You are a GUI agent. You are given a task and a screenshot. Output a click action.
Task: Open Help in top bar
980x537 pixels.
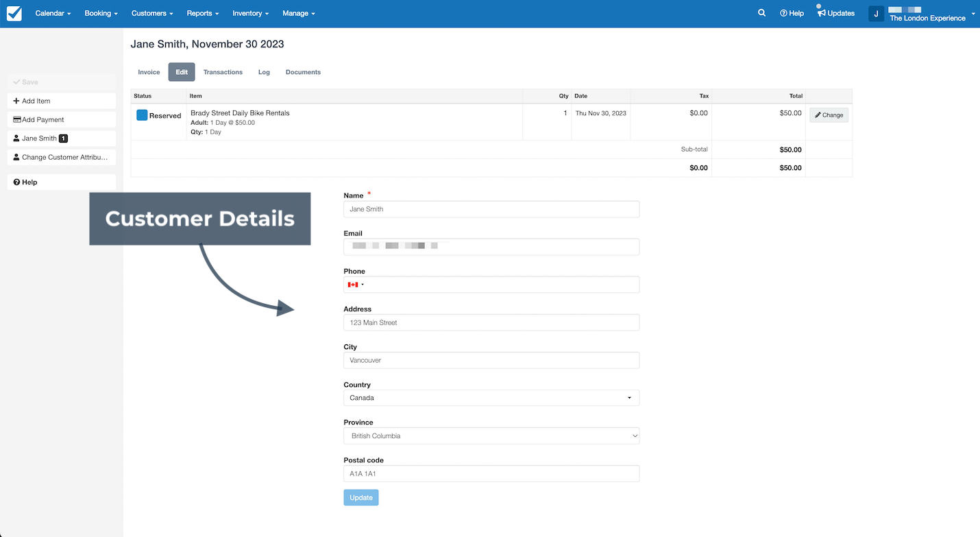tap(792, 13)
